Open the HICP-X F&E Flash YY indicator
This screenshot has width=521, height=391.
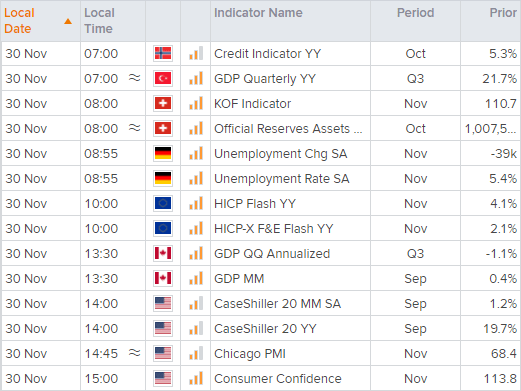(274, 229)
